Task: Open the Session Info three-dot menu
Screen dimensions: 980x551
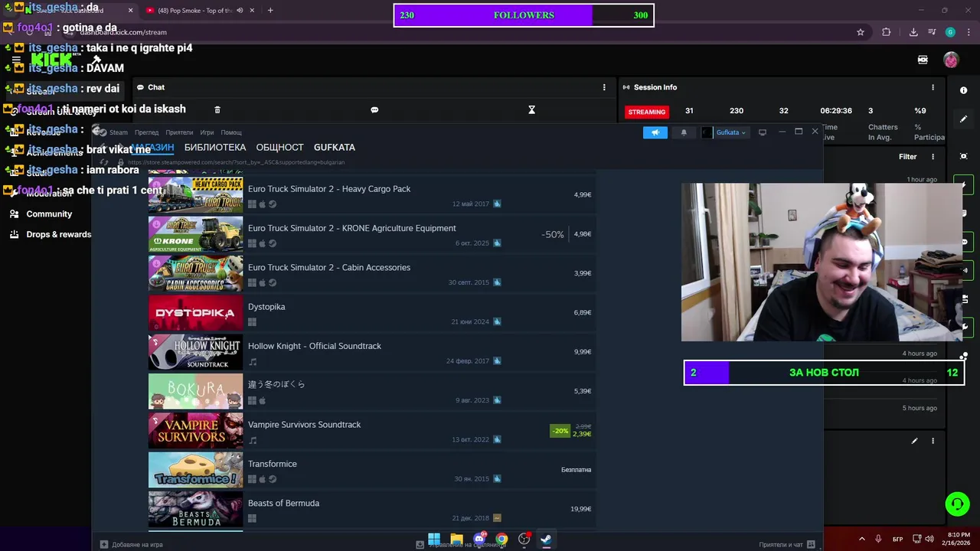Action: pyautogui.click(x=933, y=87)
